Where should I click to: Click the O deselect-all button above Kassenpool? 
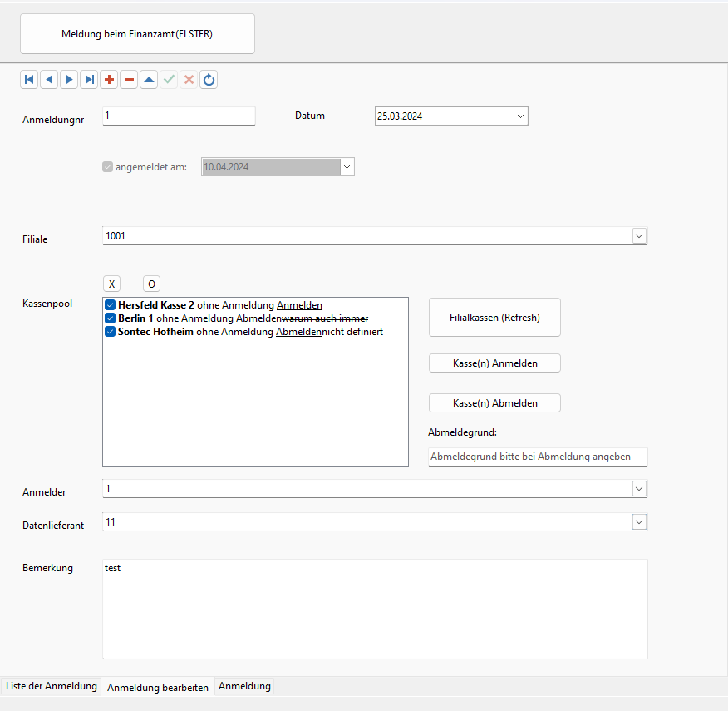[151, 284]
